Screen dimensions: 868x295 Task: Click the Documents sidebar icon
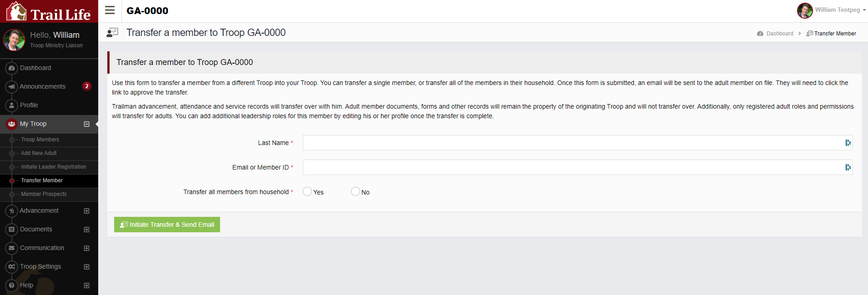click(11, 229)
